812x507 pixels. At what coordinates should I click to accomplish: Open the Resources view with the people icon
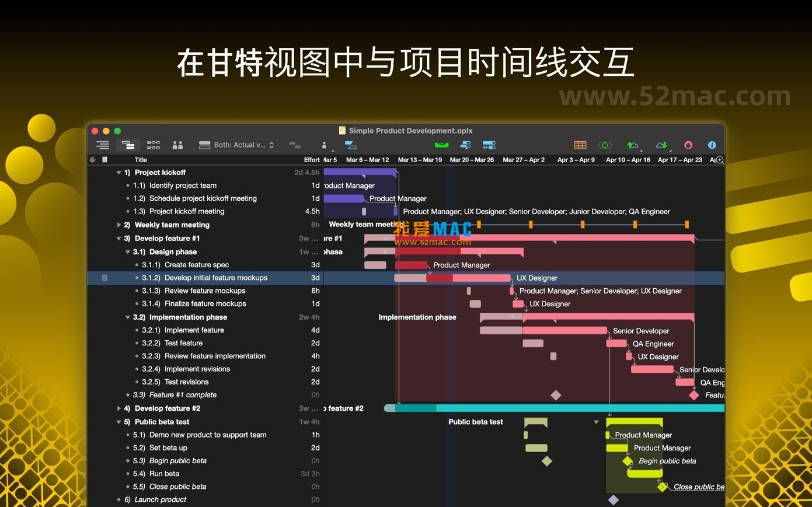coord(177,145)
